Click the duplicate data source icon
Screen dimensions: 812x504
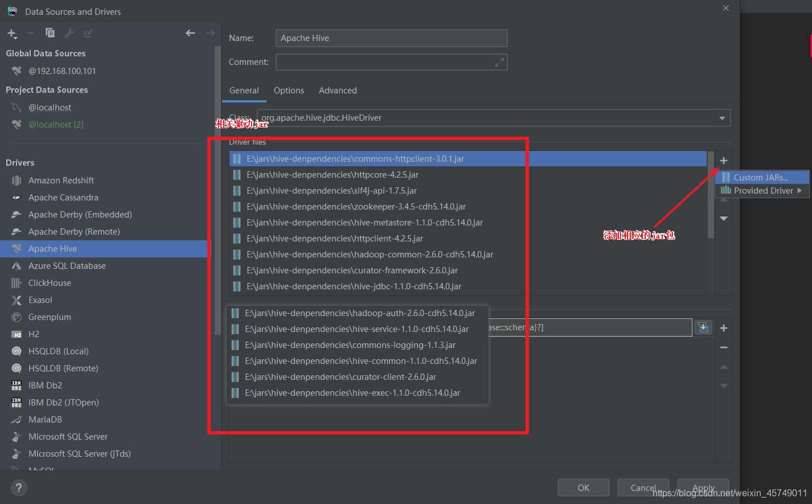(50, 33)
